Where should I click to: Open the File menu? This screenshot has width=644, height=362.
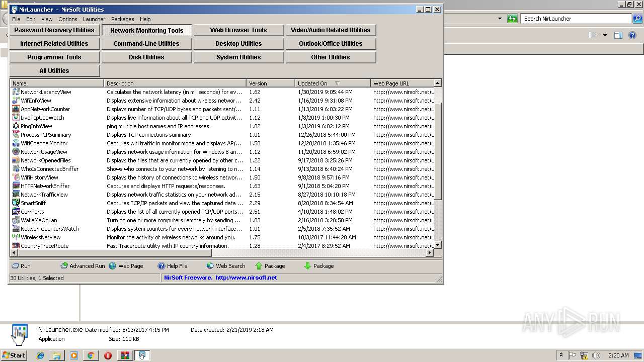click(16, 19)
